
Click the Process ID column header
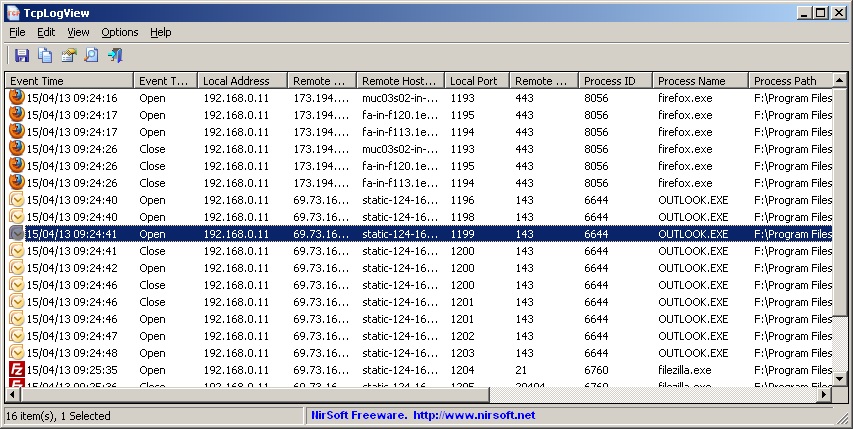[615, 81]
